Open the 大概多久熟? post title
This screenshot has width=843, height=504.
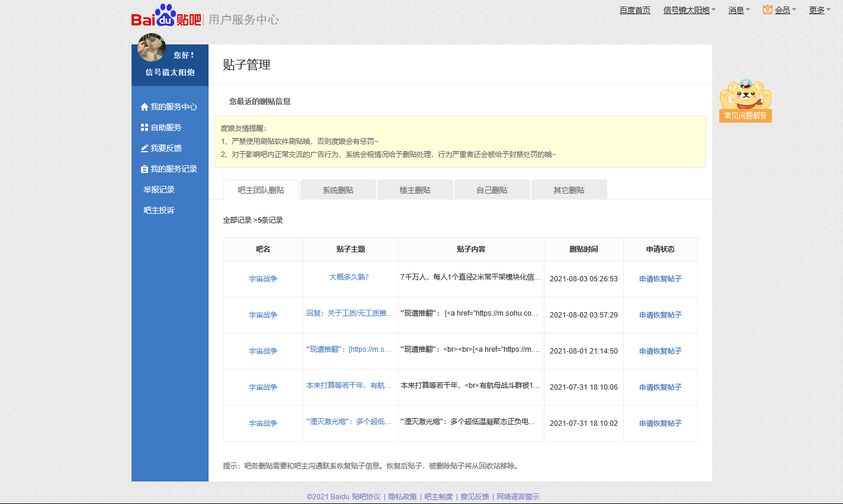(349, 277)
